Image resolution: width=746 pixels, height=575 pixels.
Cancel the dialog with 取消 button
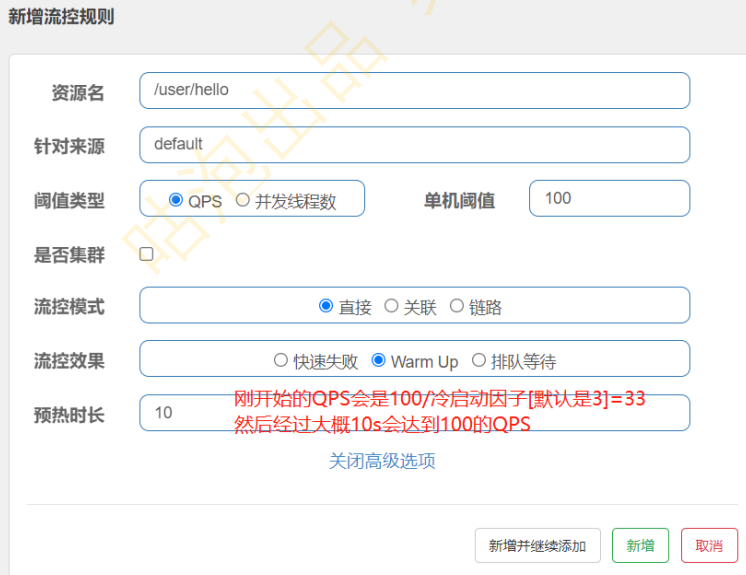coord(709,545)
